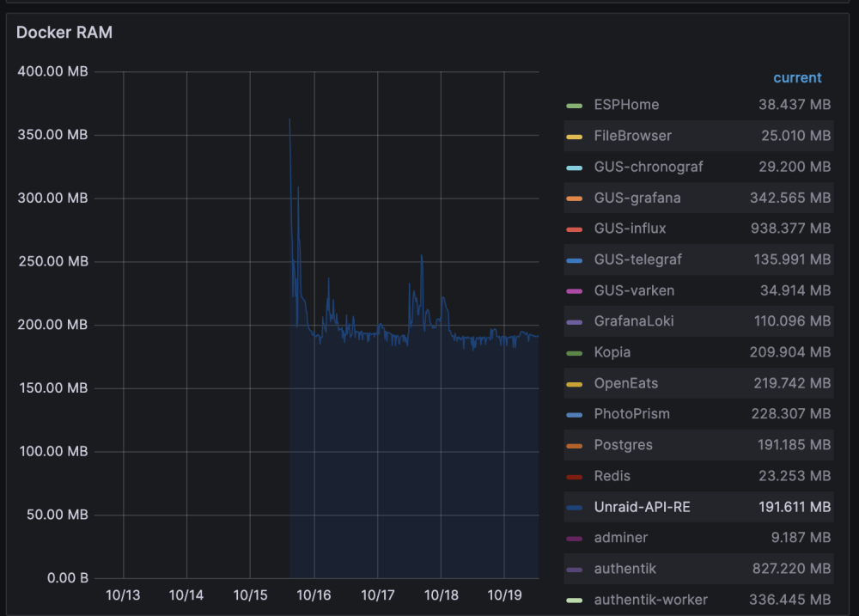
Task: Isolate the FileBrowser series in legend
Action: click(633, 136)
